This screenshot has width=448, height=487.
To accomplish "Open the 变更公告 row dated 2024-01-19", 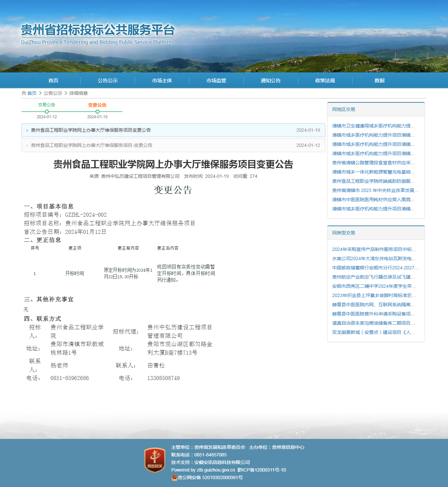I will 173,130.
